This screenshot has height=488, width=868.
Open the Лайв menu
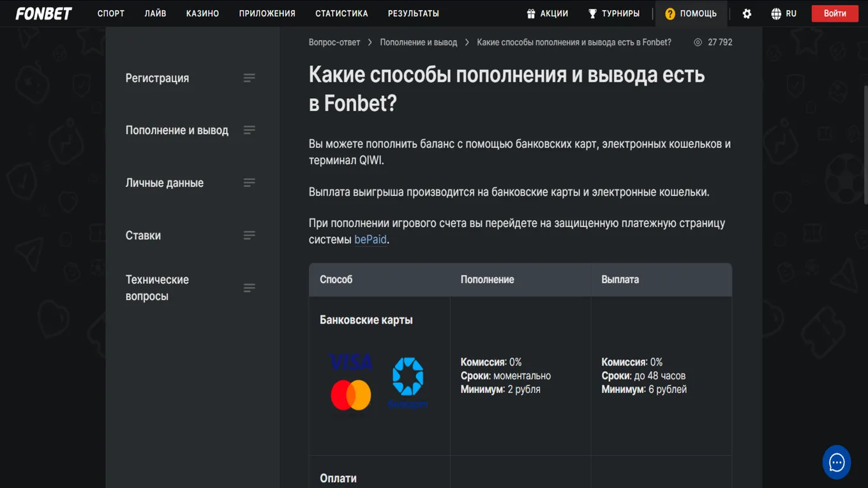click(x=155, y=13)
